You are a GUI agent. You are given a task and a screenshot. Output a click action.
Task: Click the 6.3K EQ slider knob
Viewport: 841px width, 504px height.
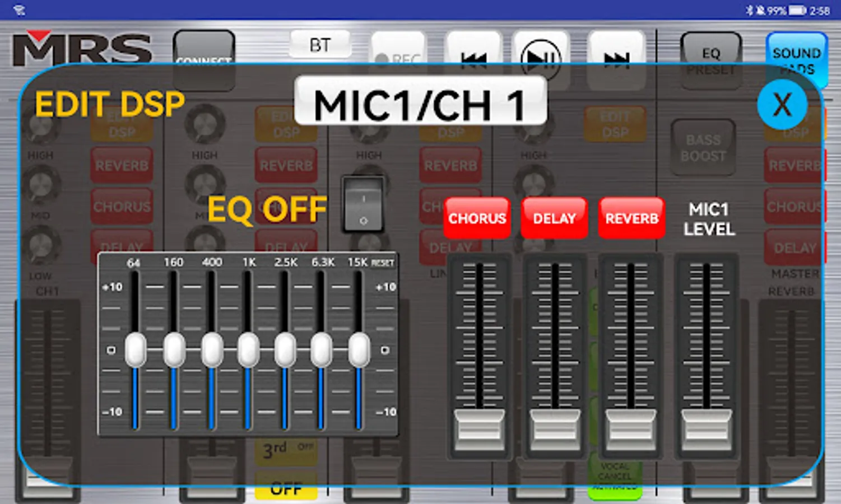click(x=322, y=350)
